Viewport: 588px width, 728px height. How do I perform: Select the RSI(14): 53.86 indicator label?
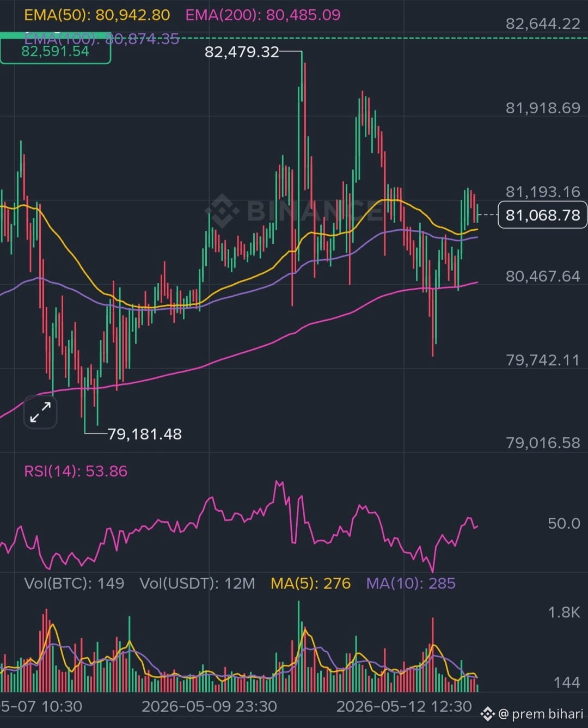point(76,471)
